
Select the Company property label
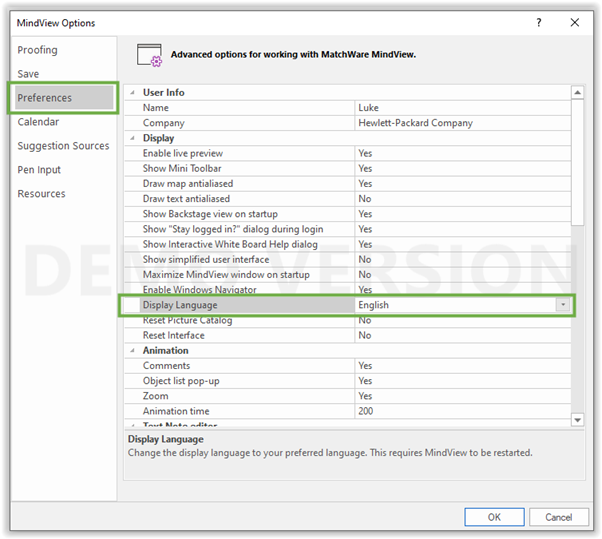click(x=164, y=123)
